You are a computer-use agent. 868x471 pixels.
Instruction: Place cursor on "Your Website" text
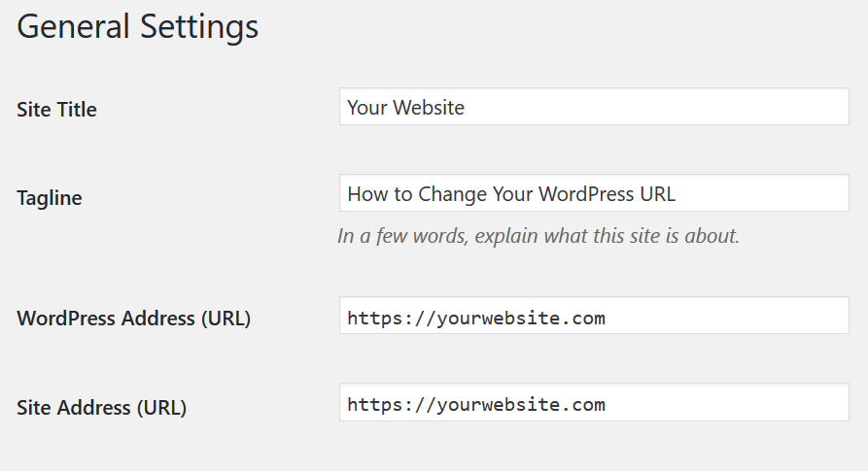tap(405, 107)
